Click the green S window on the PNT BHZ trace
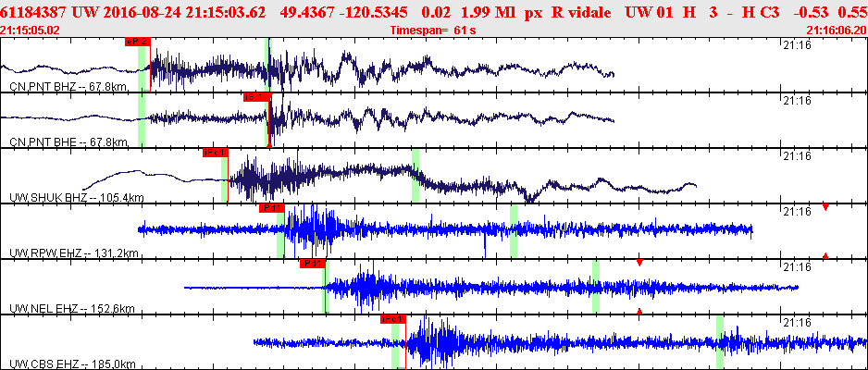Image resolution: width=868 pixels, height=370 pixels. 268,65
